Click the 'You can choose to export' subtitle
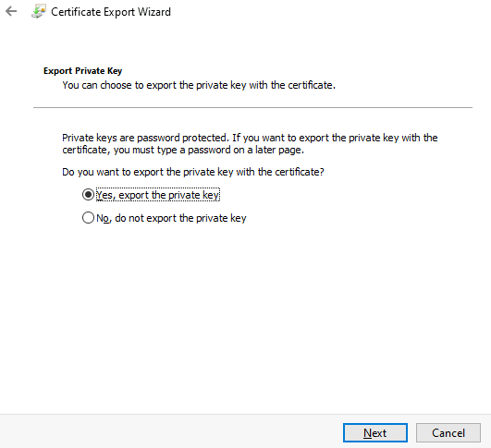This screenshot has width=491, height=448. coord(199,85)
